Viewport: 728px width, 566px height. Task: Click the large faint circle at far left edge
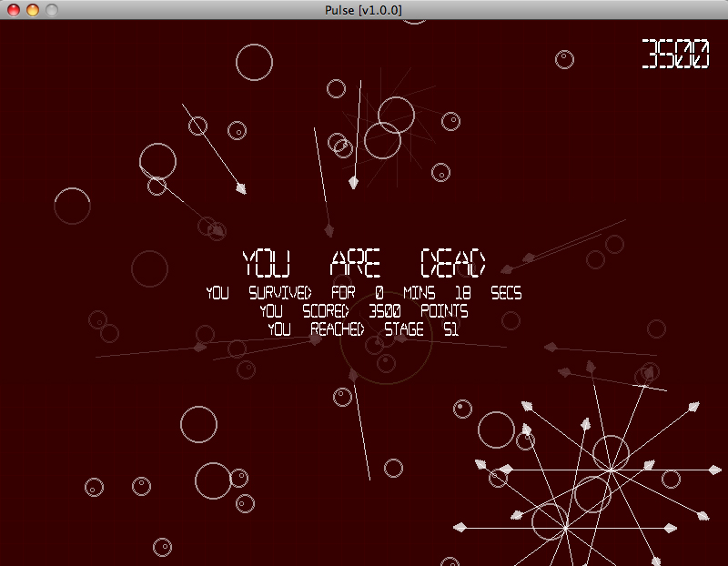pyautogui.click(x=72, y=206)
